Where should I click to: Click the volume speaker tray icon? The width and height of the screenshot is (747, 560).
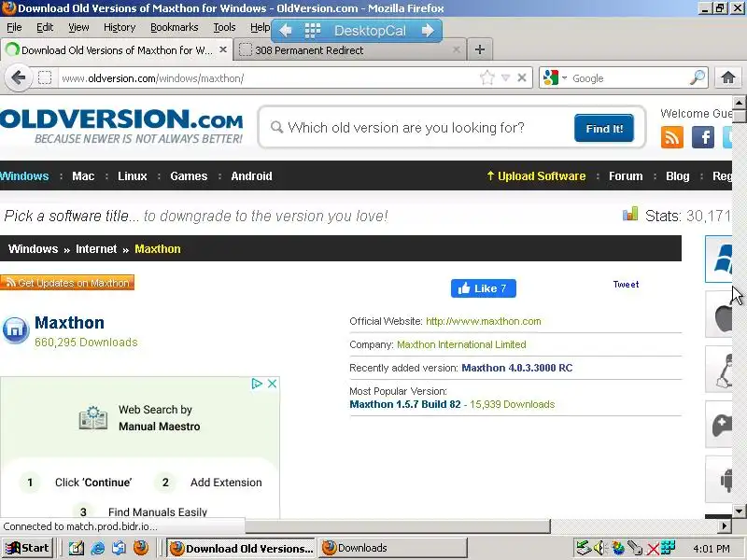click(599, 549)
